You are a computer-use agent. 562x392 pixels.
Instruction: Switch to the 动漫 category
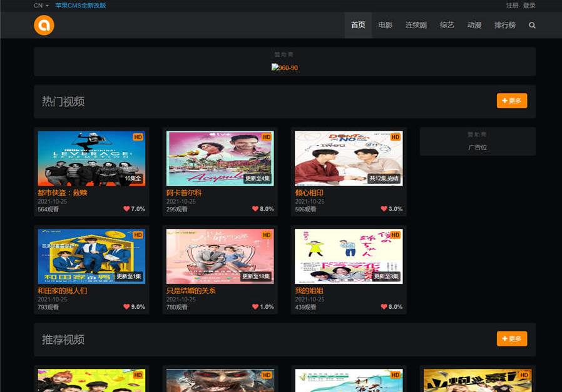pos(474,26)
